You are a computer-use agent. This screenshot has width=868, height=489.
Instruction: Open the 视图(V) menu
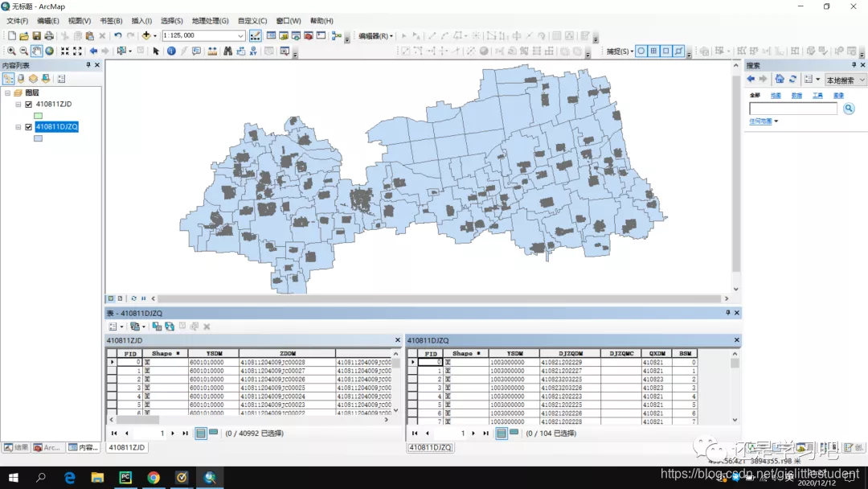point(79,21)
